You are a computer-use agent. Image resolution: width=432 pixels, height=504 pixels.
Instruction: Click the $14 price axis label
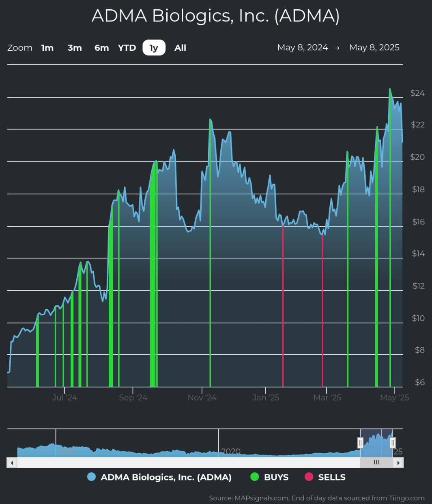tap(418, 254)
